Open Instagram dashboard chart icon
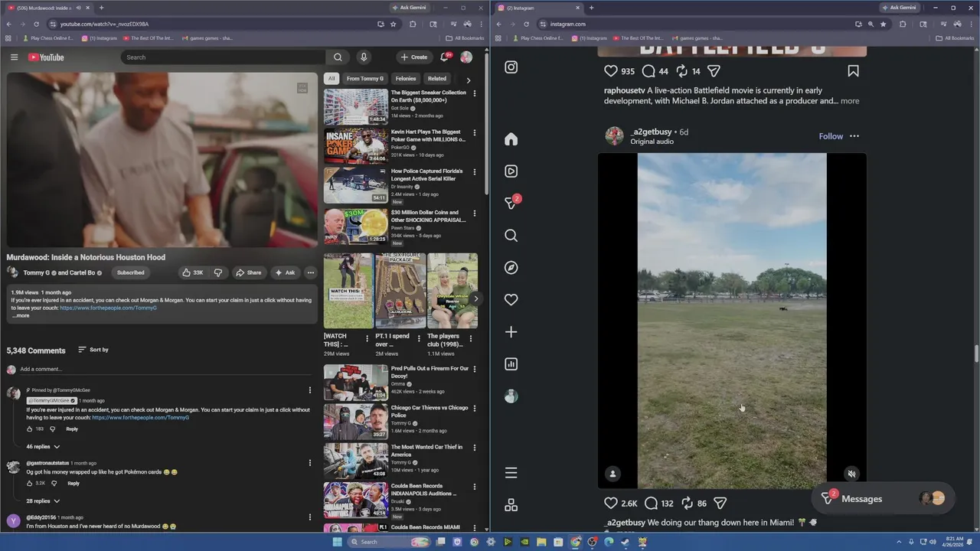Image resolution: width=980 pixels, height=551 pixels. pos(511,364)
